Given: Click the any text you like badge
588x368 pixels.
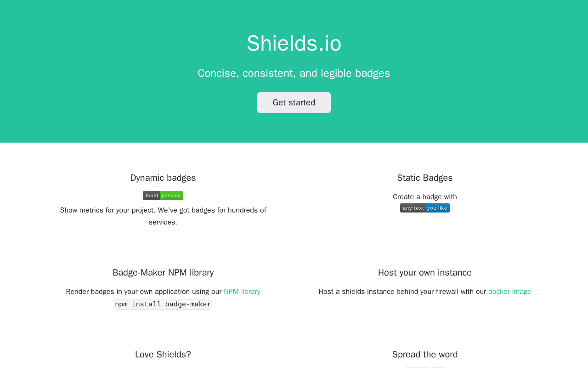Looking at the screenshot, I should 425,208.
